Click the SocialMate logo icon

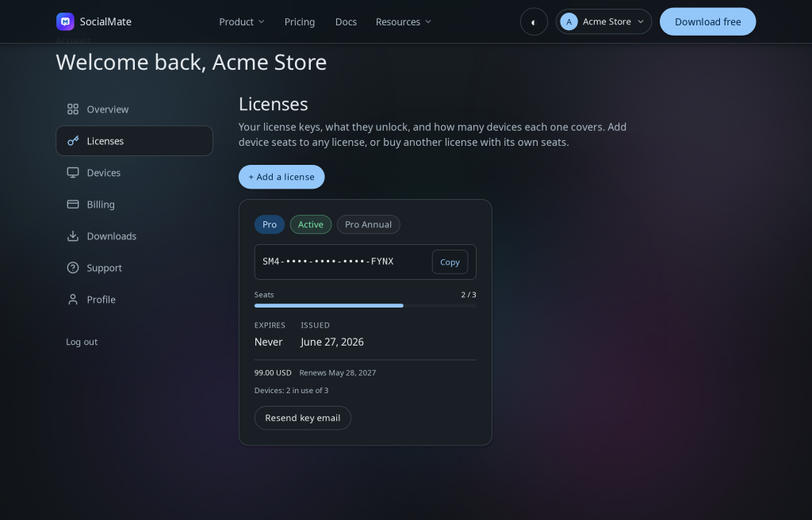pyautogui.click(x=65, y=21)
